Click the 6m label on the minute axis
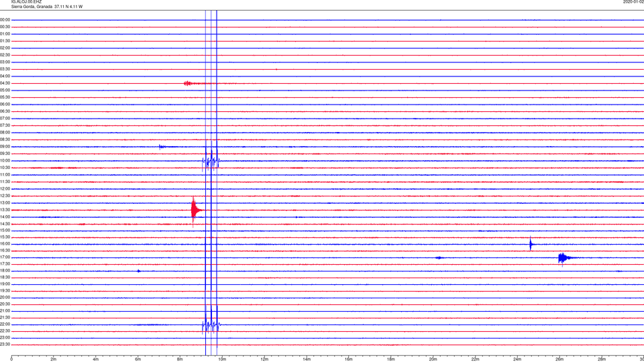This screenshot has height=362, width=644. point(138,359)
